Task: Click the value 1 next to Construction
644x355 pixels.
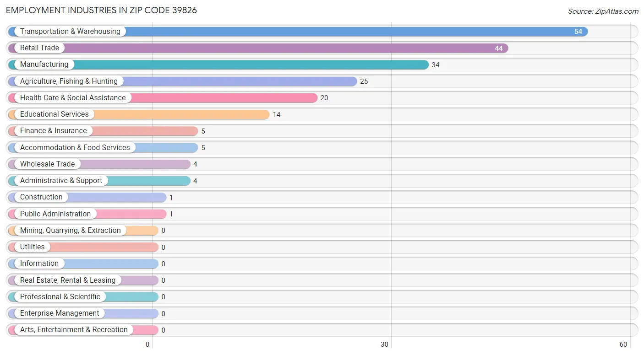Action: [171, 198]
